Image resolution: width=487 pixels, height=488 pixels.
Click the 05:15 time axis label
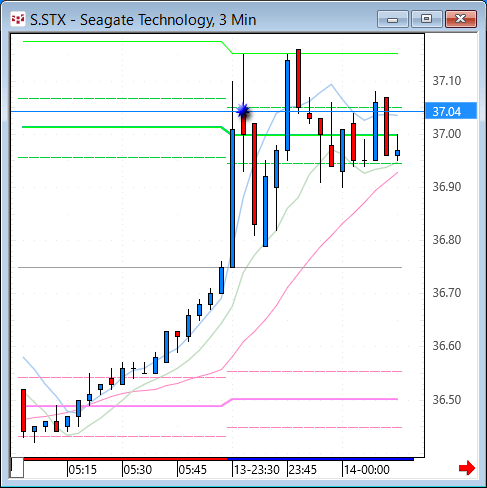pyautogui.click(x=82, y=470)
